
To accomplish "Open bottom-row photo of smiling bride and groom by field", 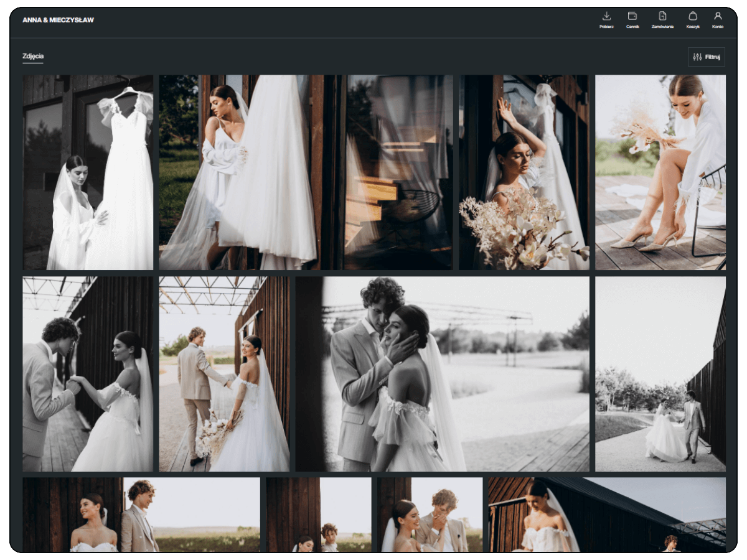I will 141,514.
